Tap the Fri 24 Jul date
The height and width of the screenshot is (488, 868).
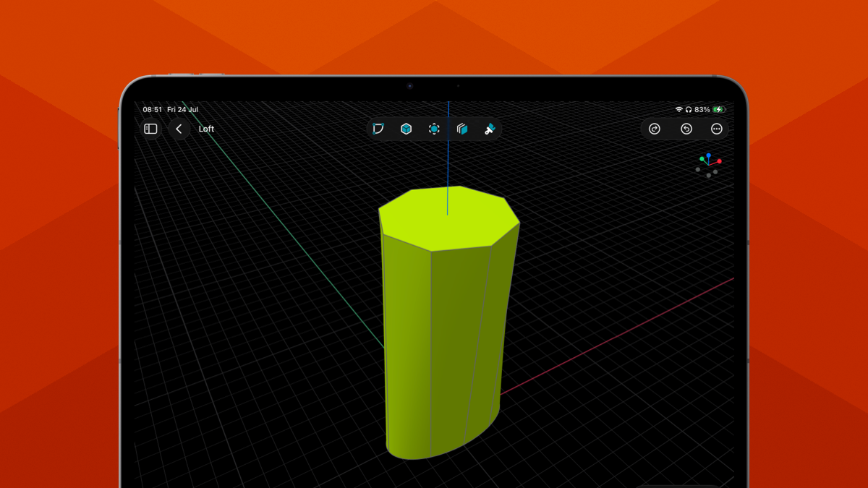click(x=182, y=110)
